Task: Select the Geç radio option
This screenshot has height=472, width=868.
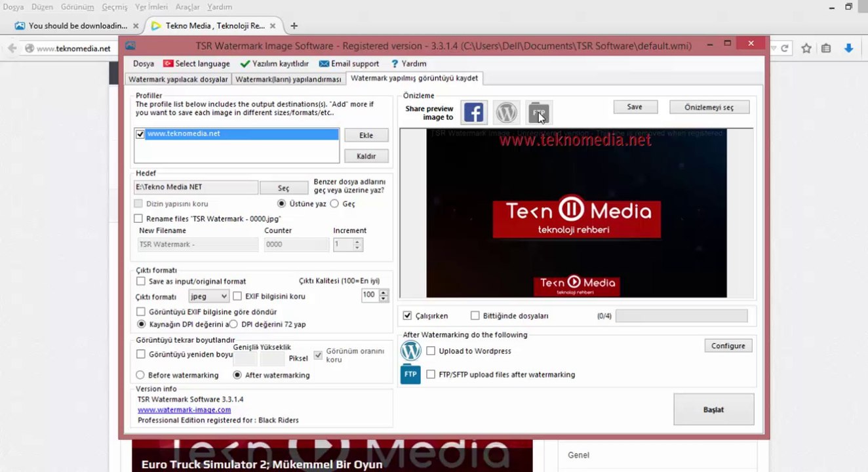Action: coord(334,204)
